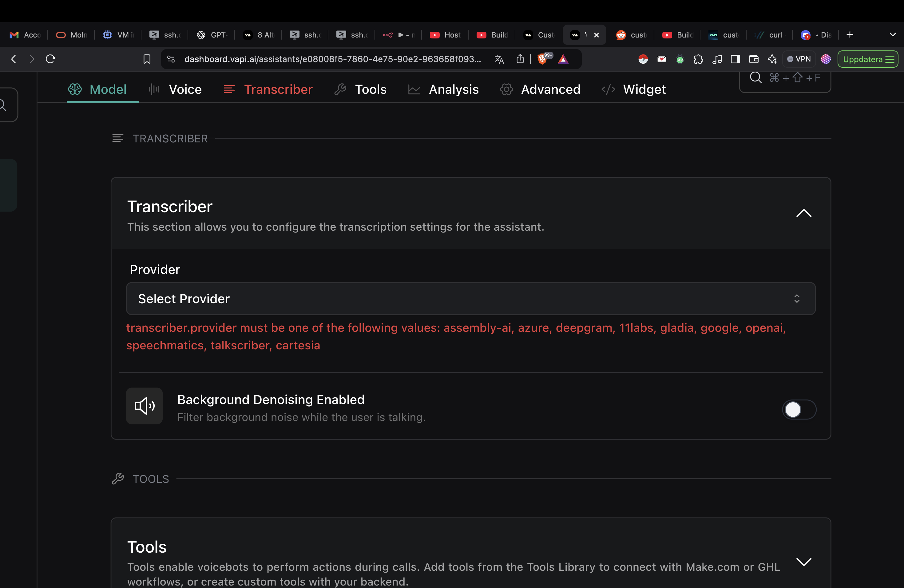Switch to the GPT browser tab

coord(212,35)
